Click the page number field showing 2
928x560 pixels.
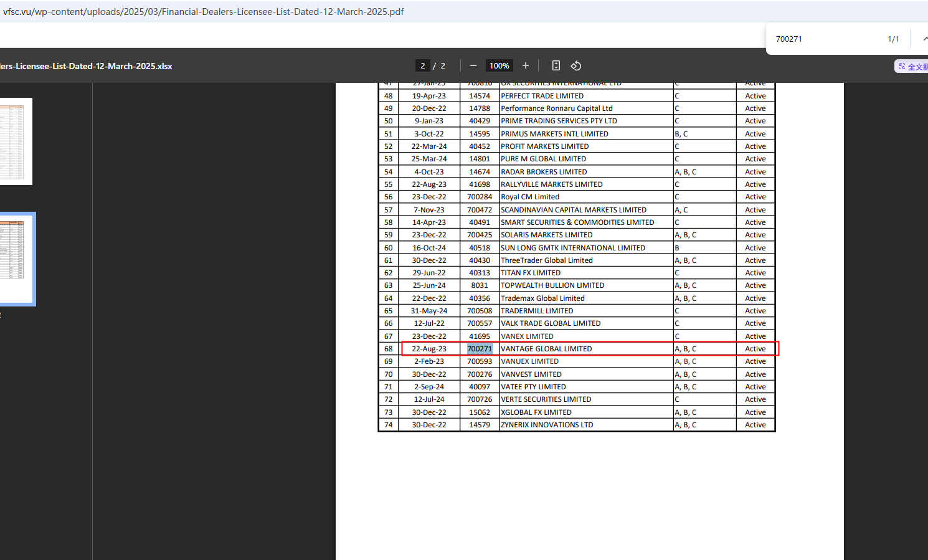pos(423,65)
